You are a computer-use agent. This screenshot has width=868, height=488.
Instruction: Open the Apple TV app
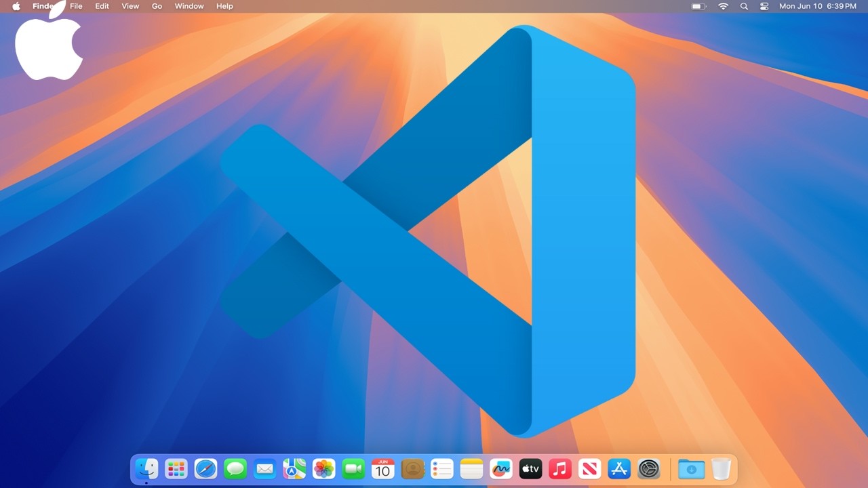[530, 468]
